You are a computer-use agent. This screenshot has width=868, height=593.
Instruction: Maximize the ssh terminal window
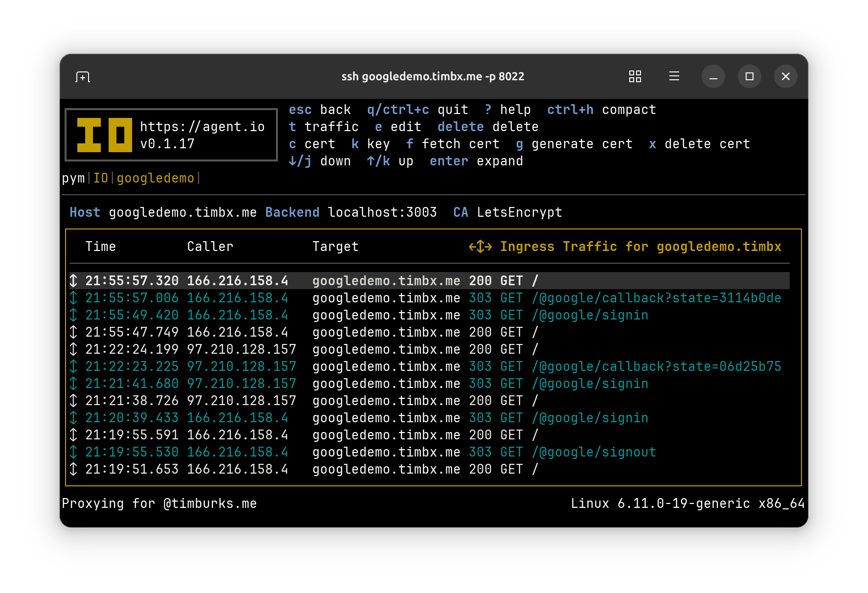[750, 76]
